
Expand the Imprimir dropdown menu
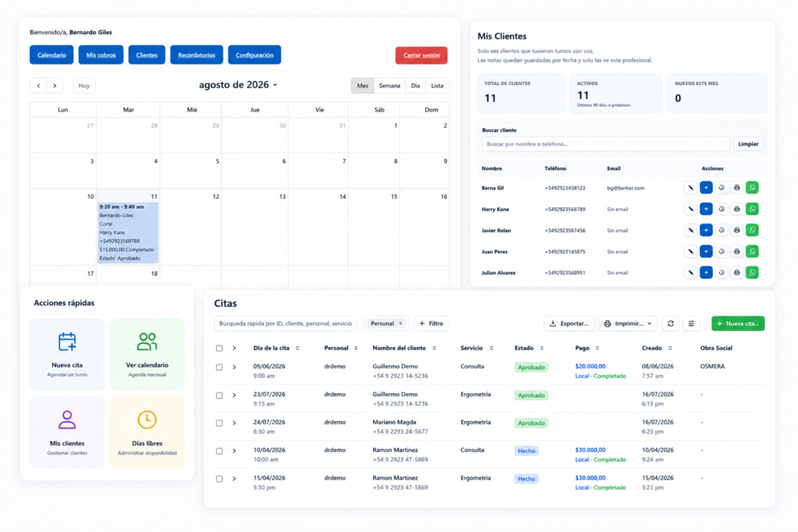tap(628, 323)
